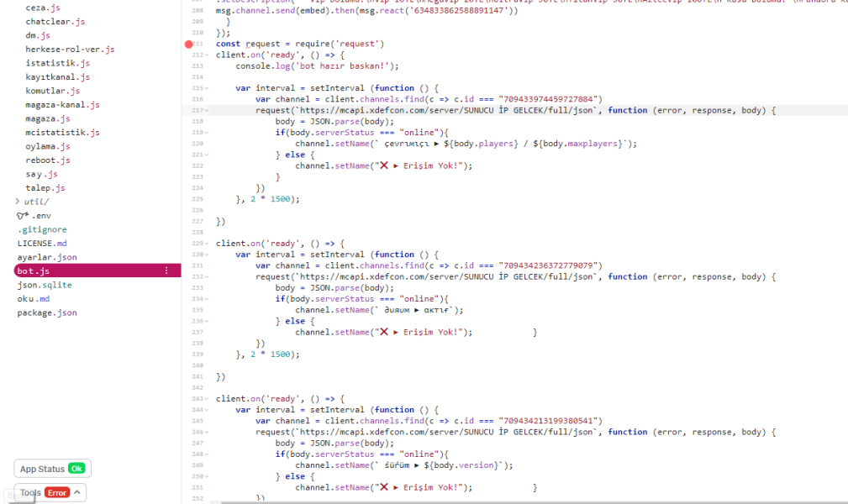The height and width of the screenshot is (504, 848).
Task: Open oylama.js file
Action: coord(48,146)
